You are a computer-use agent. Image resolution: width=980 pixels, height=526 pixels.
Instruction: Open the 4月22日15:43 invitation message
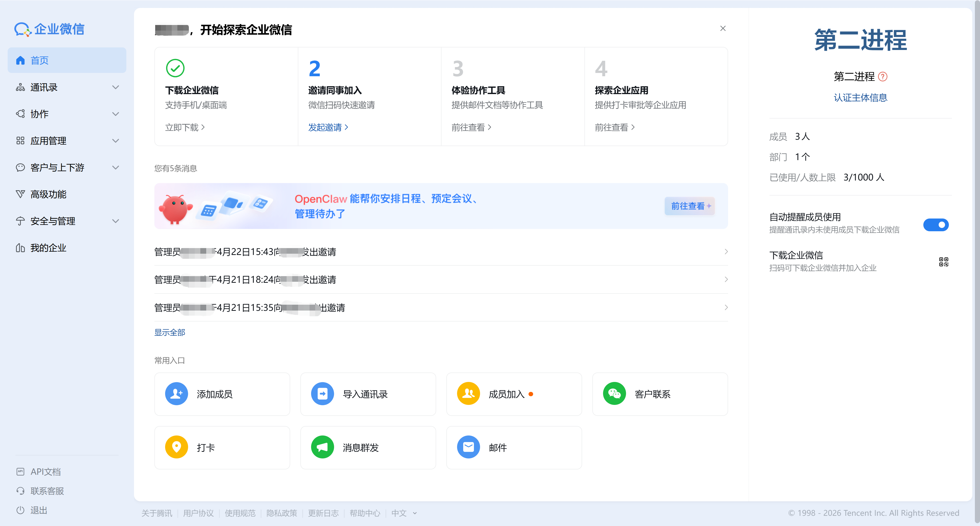click(441, 252)
